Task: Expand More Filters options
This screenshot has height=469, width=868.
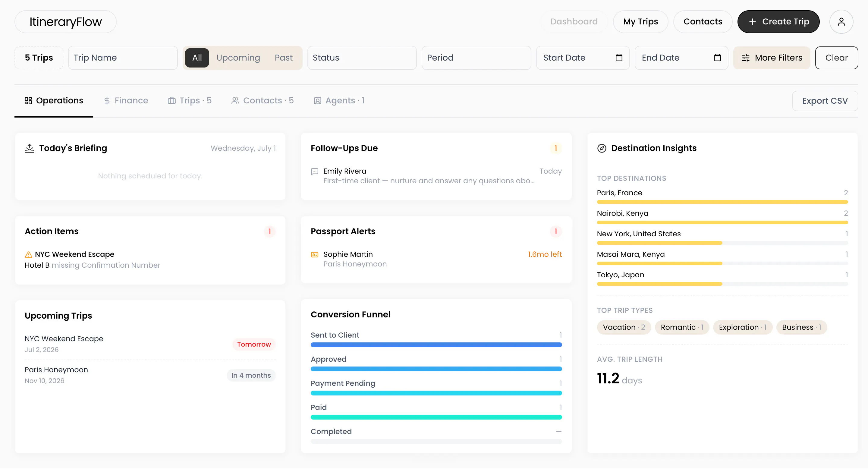Action: (x=772, y=58)
